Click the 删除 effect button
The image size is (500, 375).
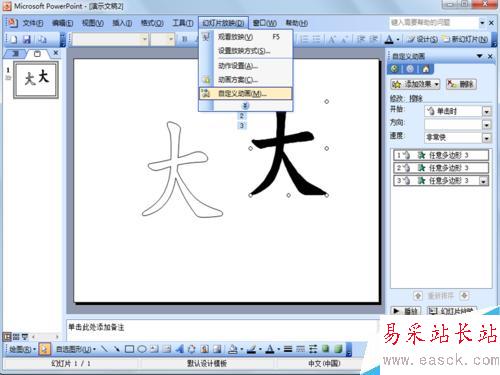pyautogui.click(x=461, y=84)
